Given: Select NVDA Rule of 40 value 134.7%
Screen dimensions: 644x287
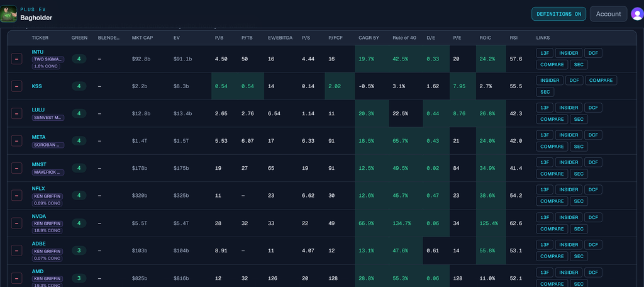Looking at the screenshot, I should [402, 223].
